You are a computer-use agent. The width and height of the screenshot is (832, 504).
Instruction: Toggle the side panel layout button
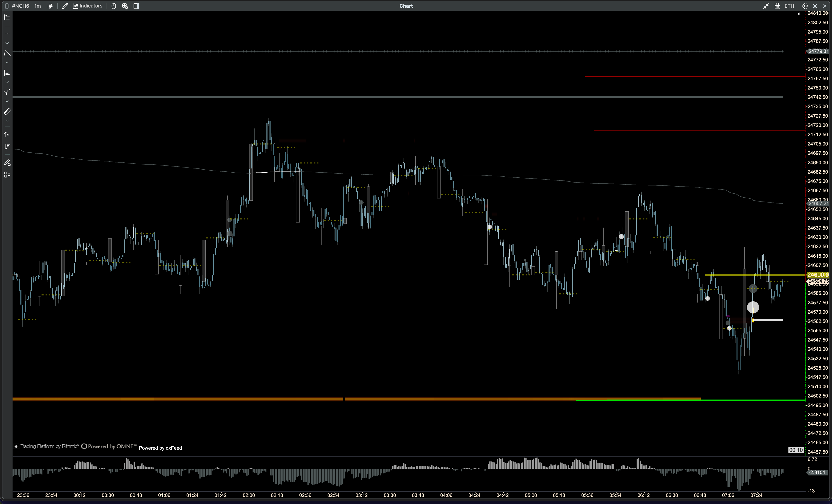[x=136, y=6]
